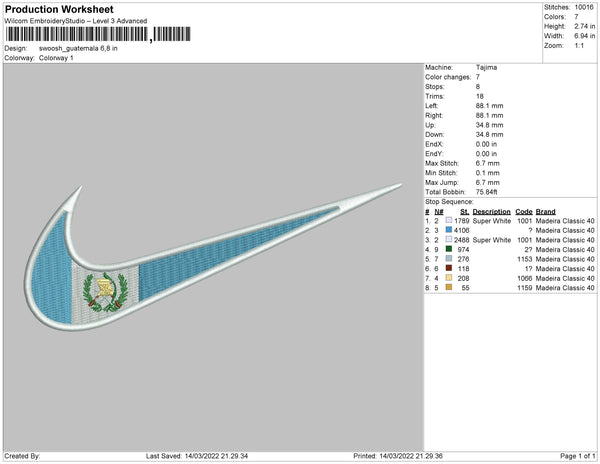Click the Total Bobbin value '75.84ft'
The image size is (600, 464).
tap(486, 192)
